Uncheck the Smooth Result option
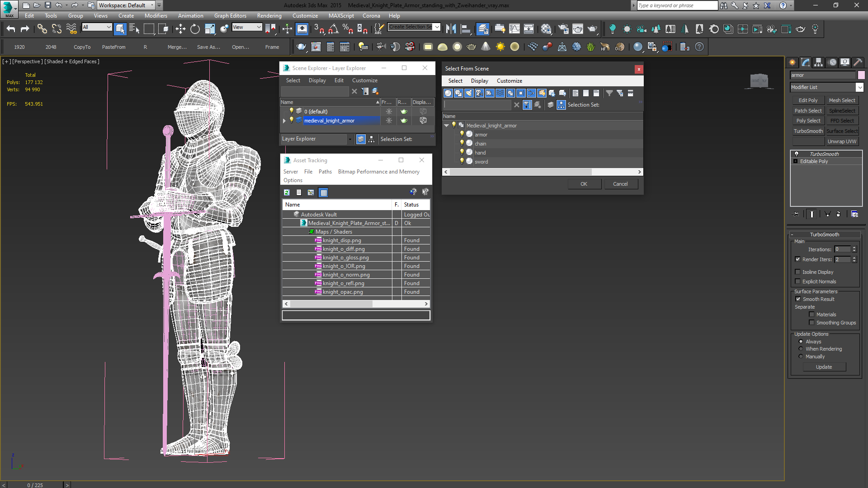The height and width of the screenshot is (488, 868). click(798, 299)
